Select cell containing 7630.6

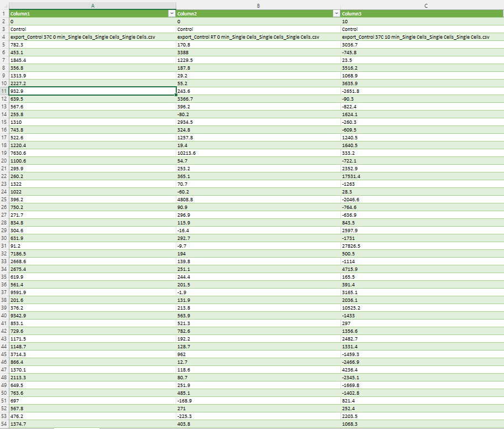click(93, 153)
